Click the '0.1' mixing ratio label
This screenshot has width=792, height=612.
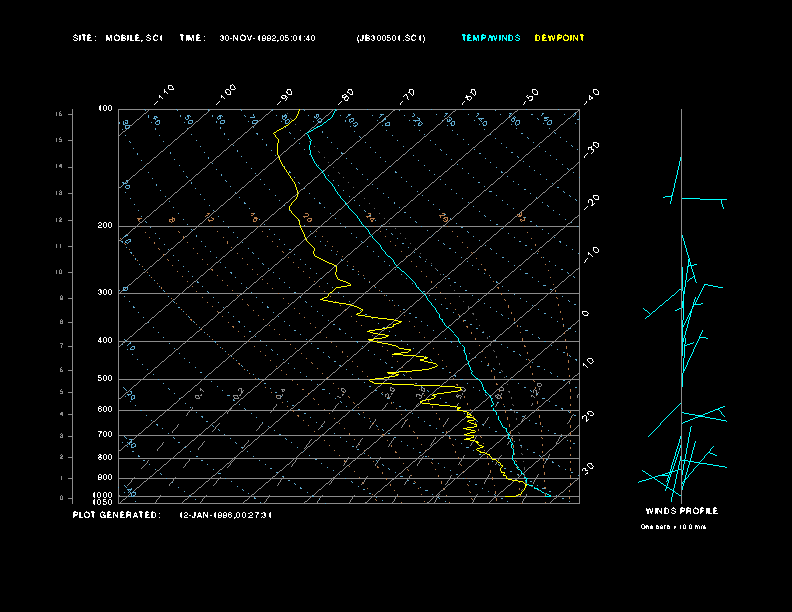tap(200, 394)
